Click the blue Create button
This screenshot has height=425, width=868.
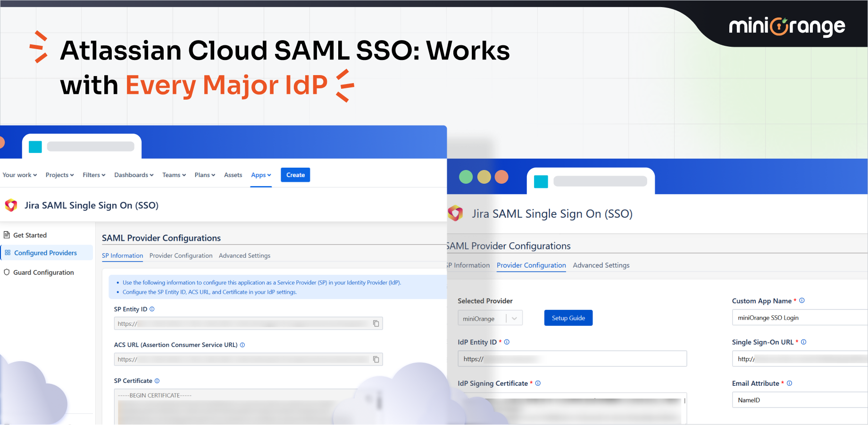point(295,175)
